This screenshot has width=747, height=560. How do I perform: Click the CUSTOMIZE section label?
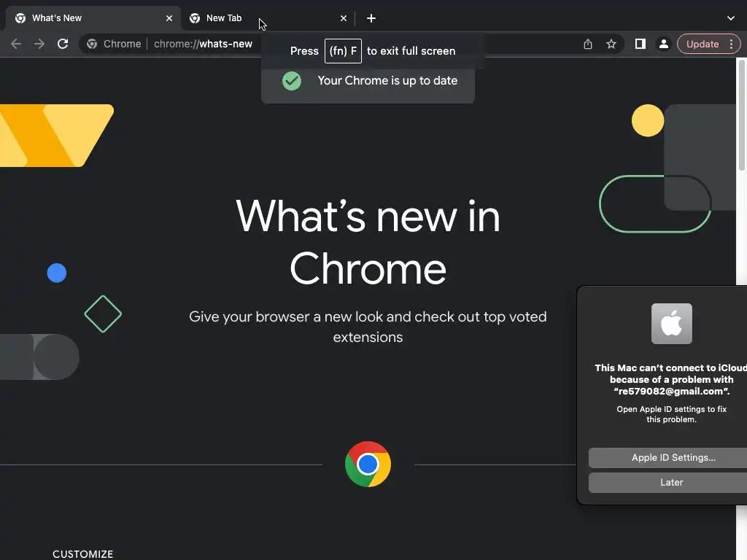click(83, 554)
